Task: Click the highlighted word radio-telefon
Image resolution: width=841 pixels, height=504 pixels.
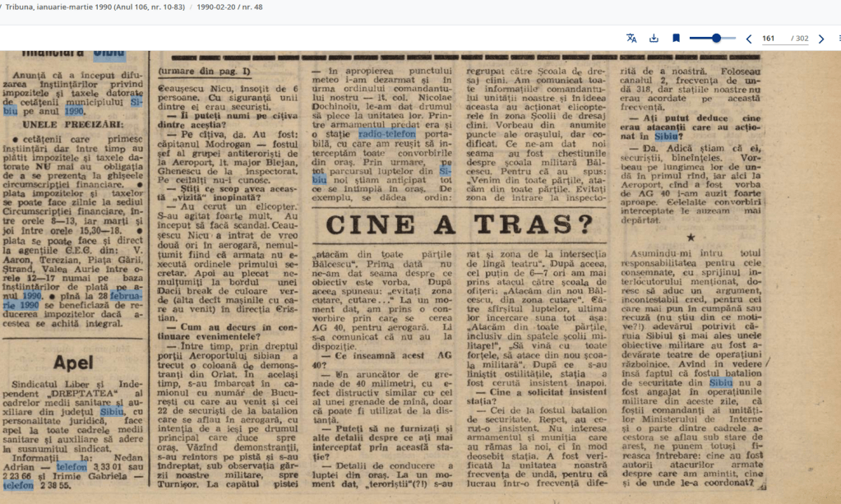Action: coord(386,133)
